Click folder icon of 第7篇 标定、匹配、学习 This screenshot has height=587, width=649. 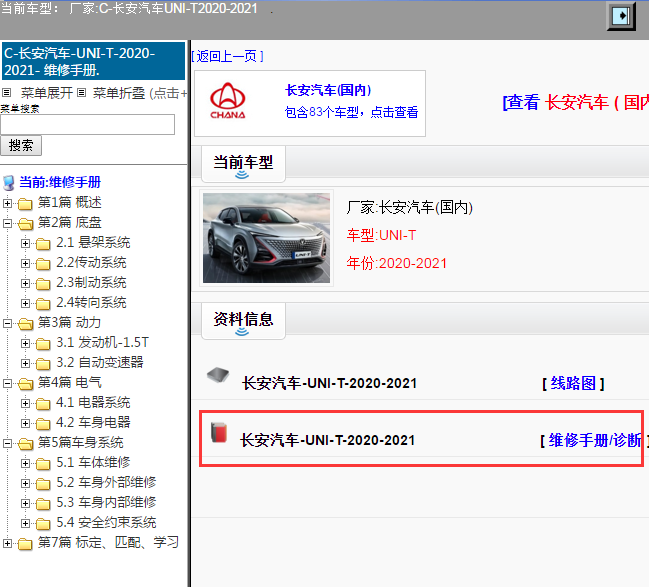click(25, 544)
